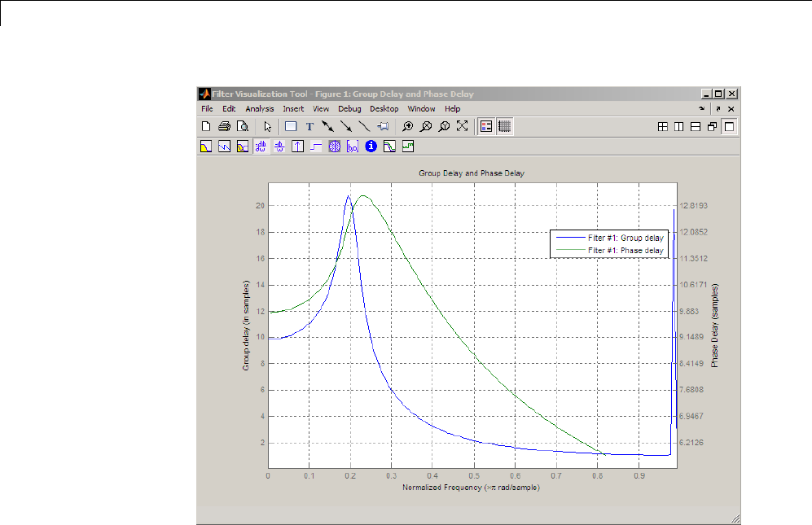Select the Edit Plot pointer tool
The width and height of the screenshot is (812, 525).
click(267, 126)
